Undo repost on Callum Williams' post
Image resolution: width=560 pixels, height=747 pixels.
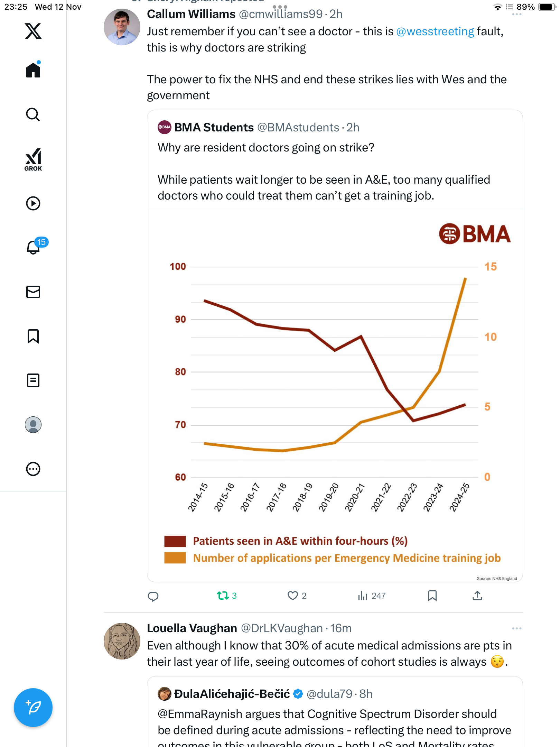(223, 596)
